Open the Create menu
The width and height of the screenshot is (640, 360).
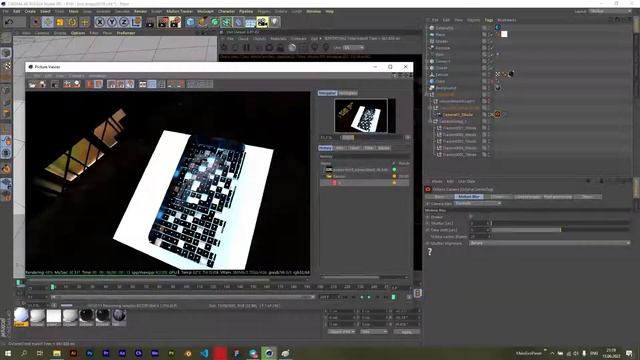[30, 11]
